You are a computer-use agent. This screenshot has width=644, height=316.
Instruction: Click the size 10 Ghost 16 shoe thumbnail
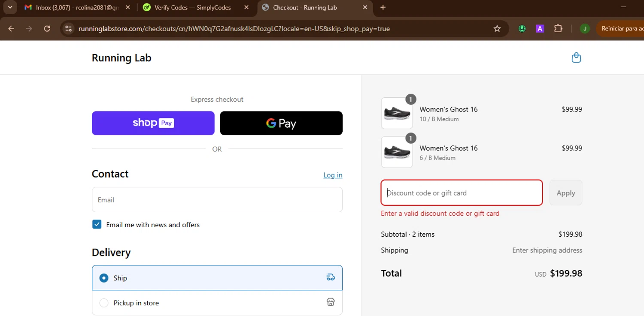tap(397, 113)
